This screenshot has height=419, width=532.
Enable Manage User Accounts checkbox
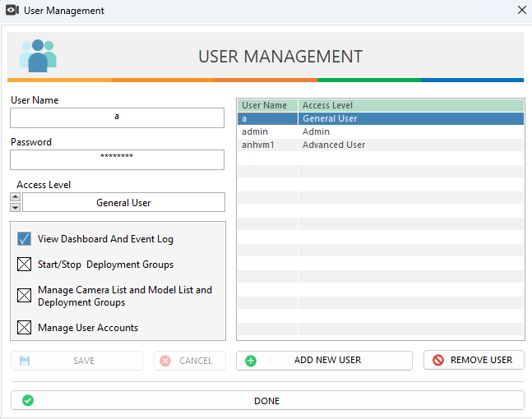point(24,328)
